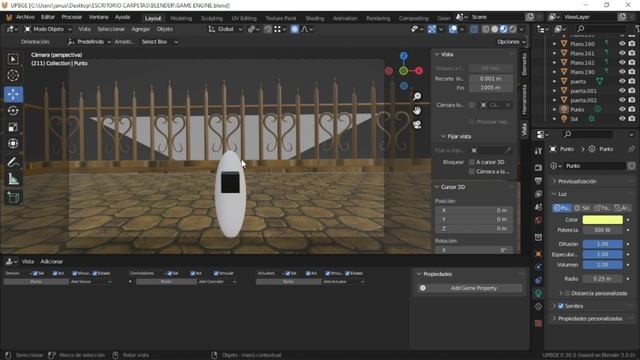
Task: Activate the Move tool
Action: (x=13, y=94)
